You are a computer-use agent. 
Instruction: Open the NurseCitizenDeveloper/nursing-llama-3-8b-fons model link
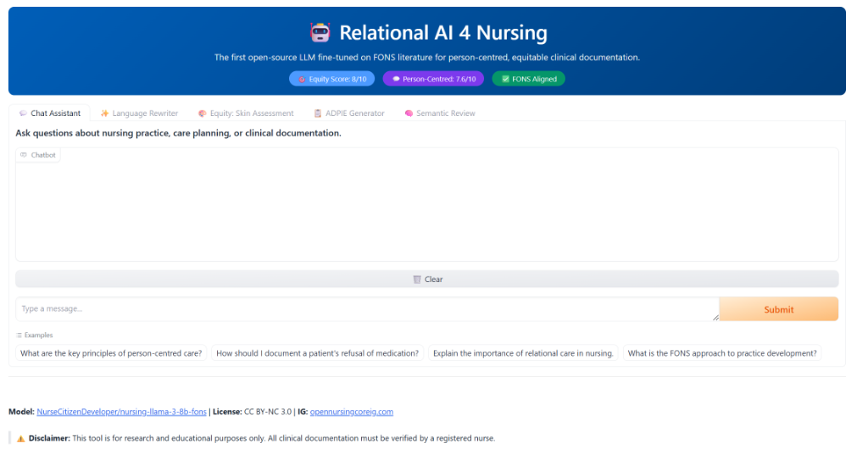click(x=121, y=412)
